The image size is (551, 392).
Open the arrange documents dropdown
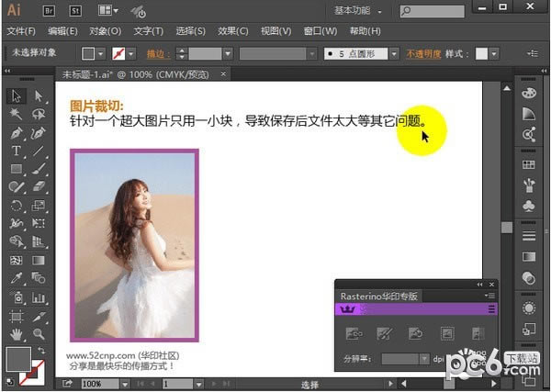coord(107,10)
